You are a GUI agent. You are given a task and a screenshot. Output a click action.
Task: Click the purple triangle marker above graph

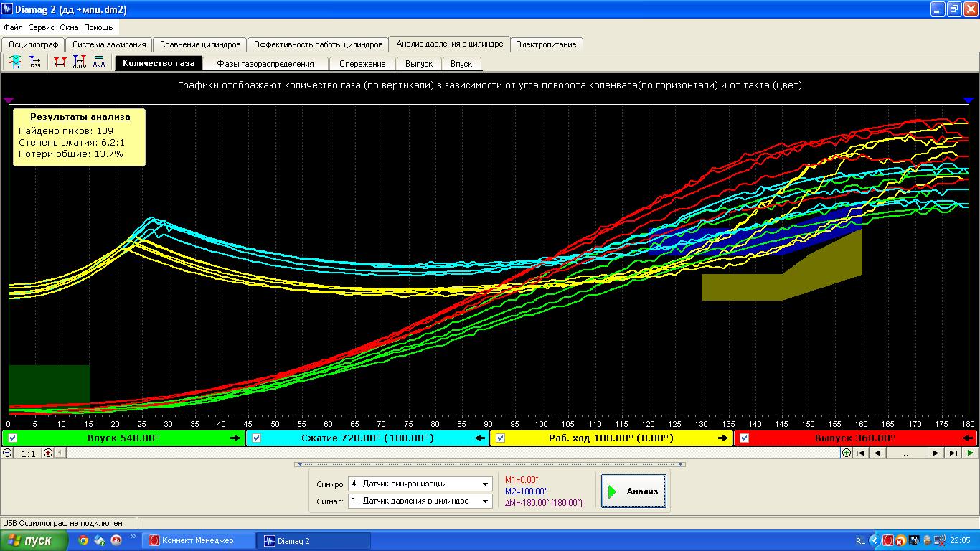(x=9, y=100)
